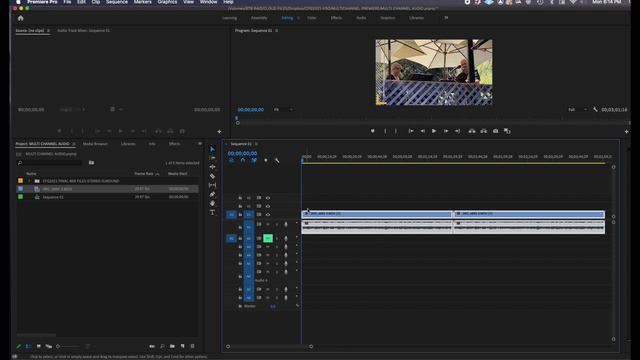Click Mark In in the Program monitor
Screen dimensions: 640x360
385,131
